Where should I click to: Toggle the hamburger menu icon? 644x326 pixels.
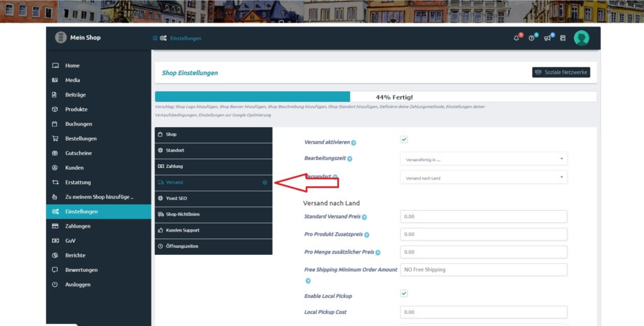click(155, 38)
